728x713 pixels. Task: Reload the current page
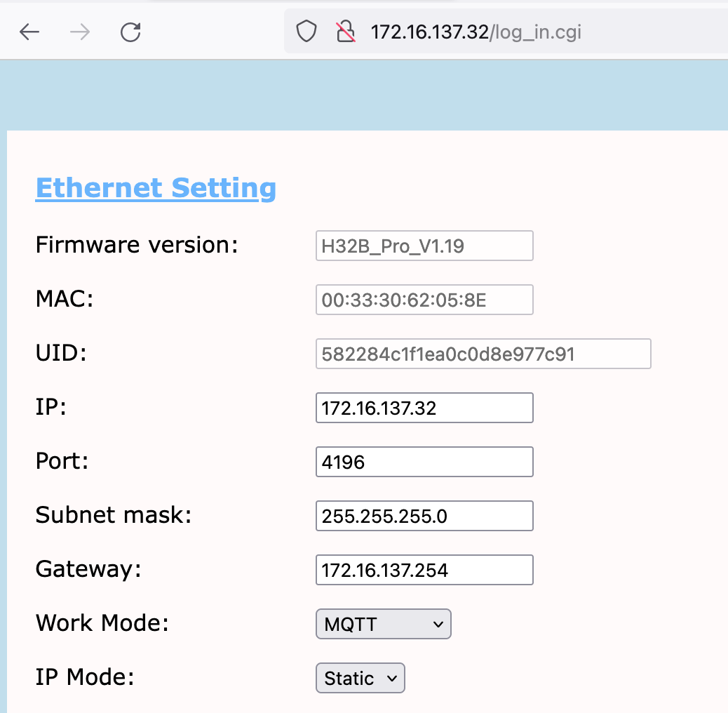coord(130,32)
